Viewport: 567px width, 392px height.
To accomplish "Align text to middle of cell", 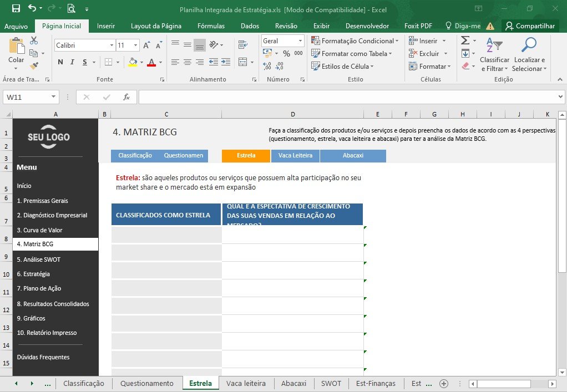I will [x=188, y=44].
